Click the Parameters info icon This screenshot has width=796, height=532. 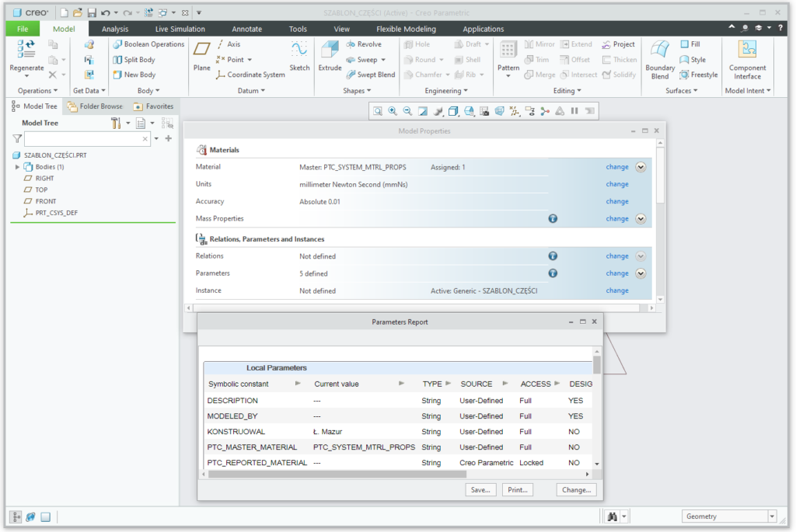[x=553, y=273]
